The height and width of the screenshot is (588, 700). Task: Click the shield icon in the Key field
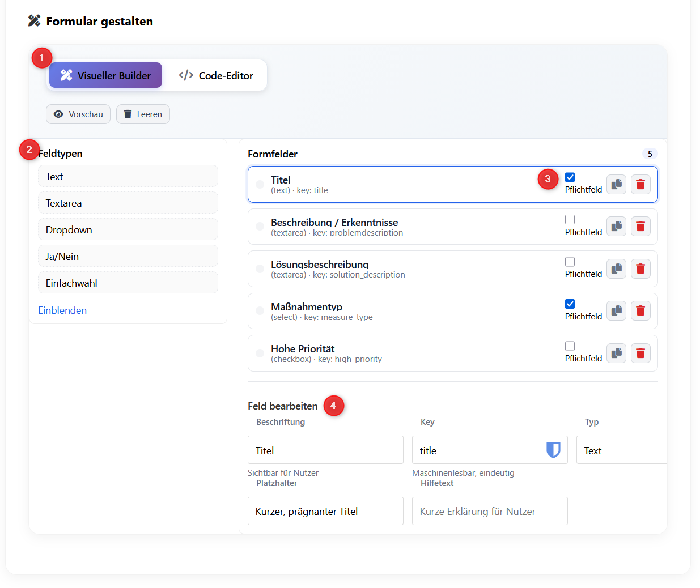point(553,449)
